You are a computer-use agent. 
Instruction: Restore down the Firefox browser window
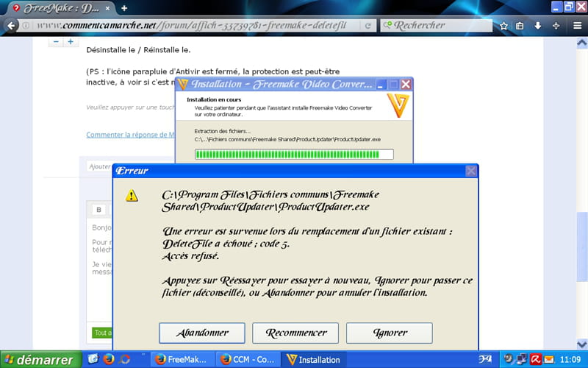[x=569, y=7]
